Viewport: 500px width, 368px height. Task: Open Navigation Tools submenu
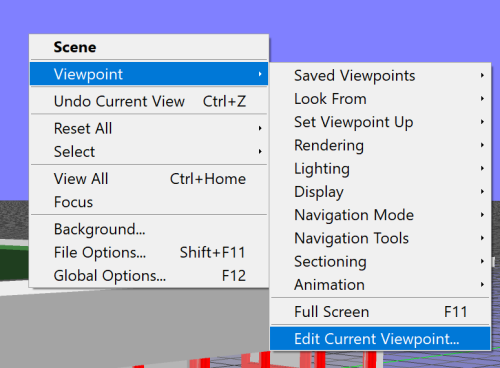click(380, 238)
